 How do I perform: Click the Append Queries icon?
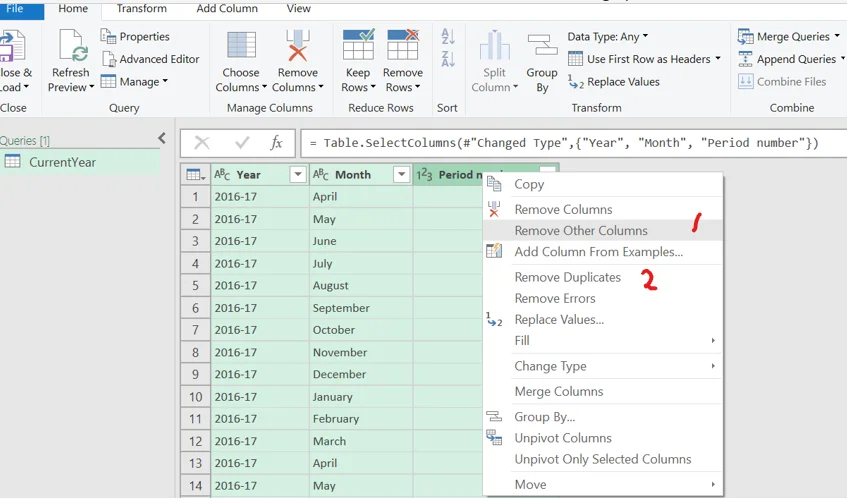745,59
